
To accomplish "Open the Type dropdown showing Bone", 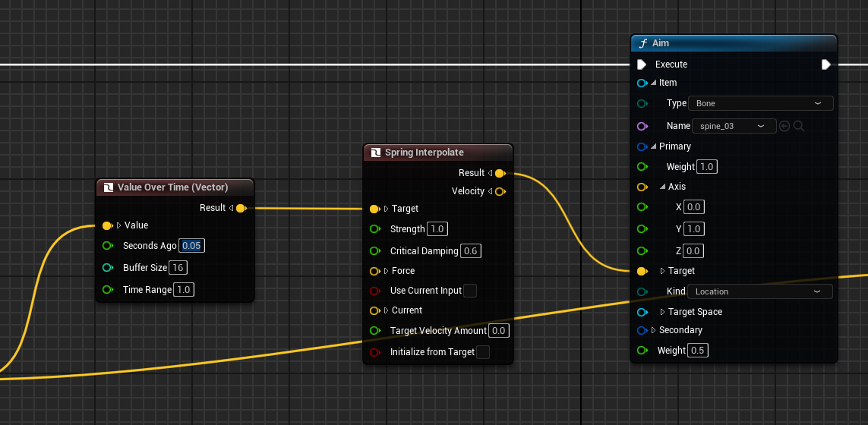I will (x=761, y=103).
